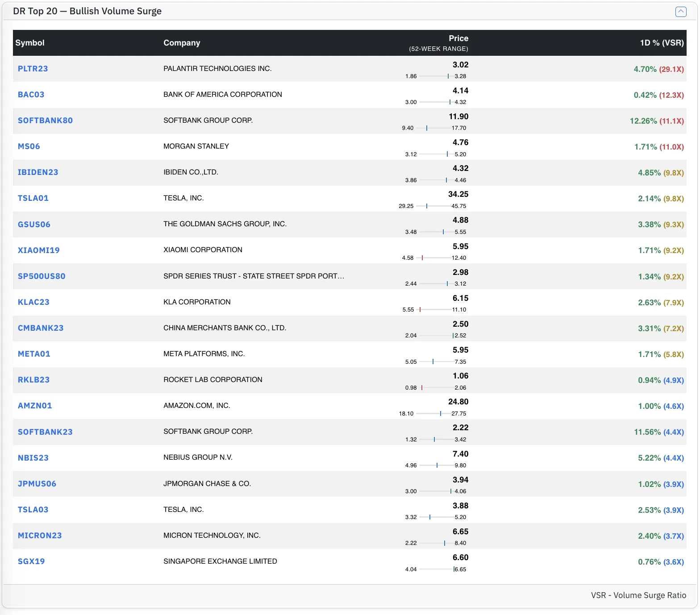Click SPDR SERIES TRUST company name
Viewport: 700px width, 615px height.
(254, 276)
